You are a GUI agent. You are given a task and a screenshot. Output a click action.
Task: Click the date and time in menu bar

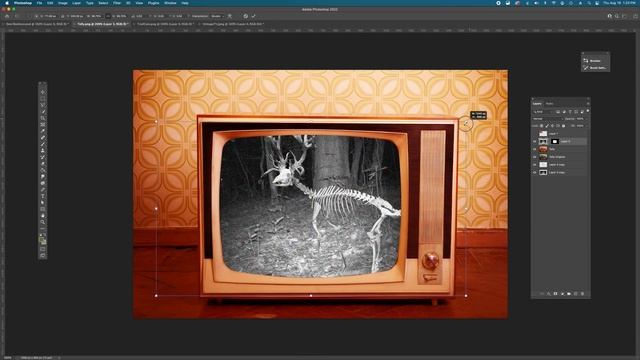click(x=619, y=3)
